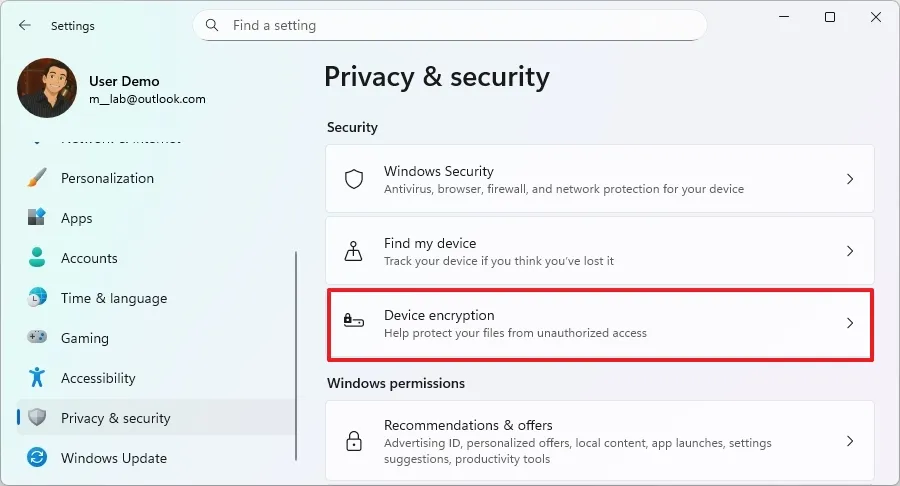Click the Accessibility figure icon
This screenshot has width=900, height=486.
pyautogui.click(x=37, y=378)
